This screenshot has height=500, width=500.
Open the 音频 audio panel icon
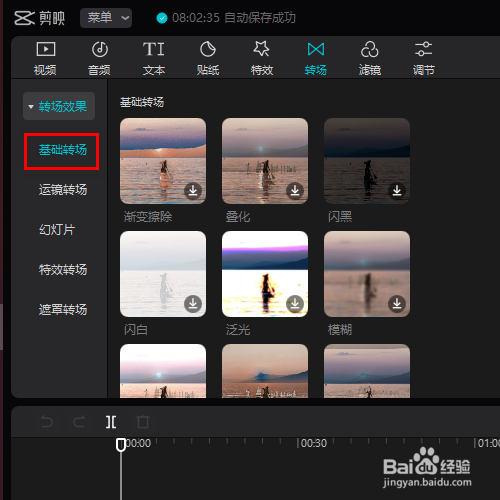coord(100,49)
